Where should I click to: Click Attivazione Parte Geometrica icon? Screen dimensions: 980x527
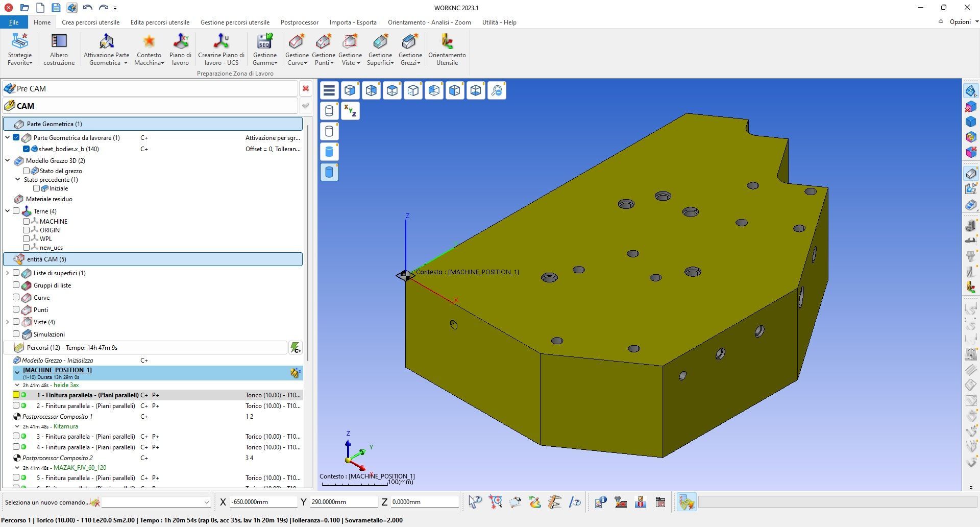tap(106, 41)
